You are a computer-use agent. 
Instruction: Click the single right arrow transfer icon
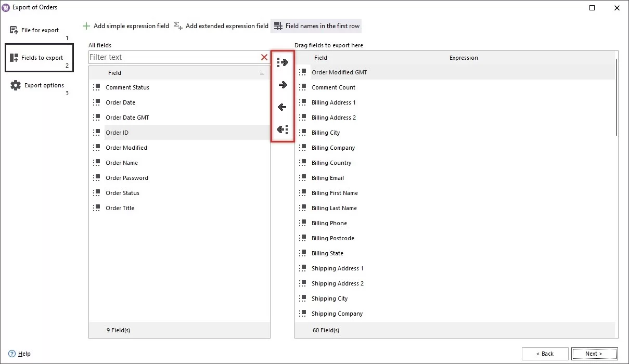[x=283, y=84]
